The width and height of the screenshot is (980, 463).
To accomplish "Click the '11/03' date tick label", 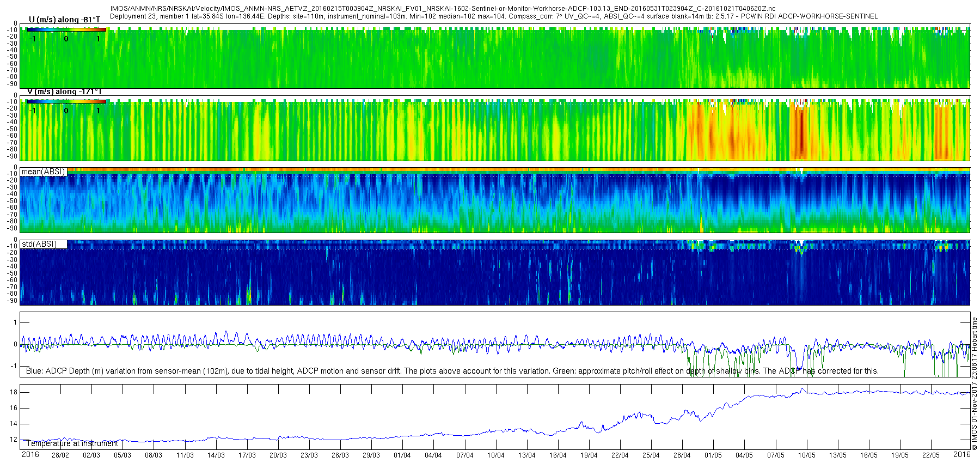I will (x=185, y=455).
